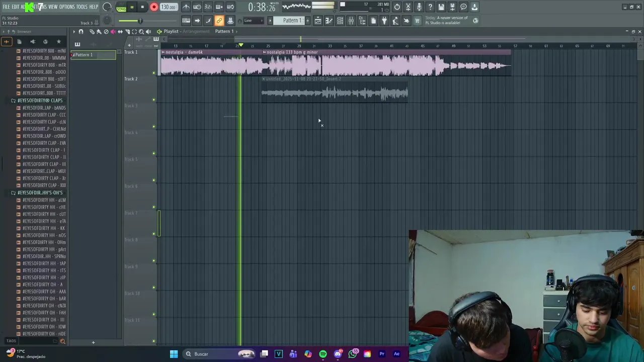Screen dimensions: 644x362
Task: Toggle the loop recording icon
Action: 230,7
